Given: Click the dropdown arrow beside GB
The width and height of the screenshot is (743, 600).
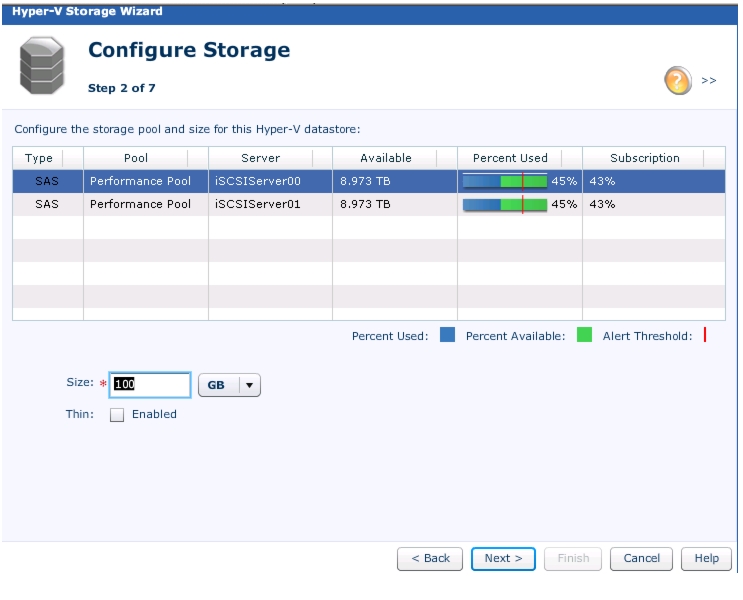Looking at the screenshot, I should [x=250, y=385].
